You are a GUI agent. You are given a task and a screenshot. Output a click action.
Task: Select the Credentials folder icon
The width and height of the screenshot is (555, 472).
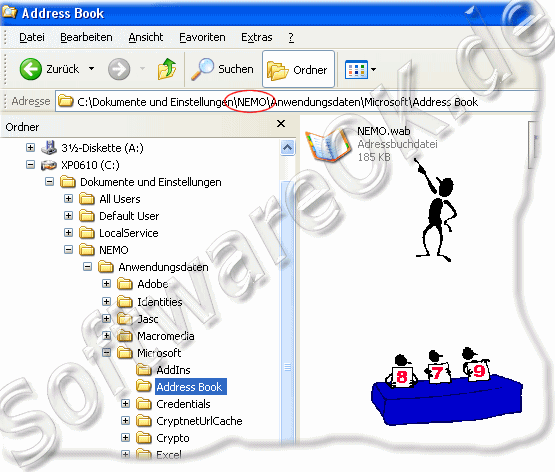[x=144, y=403]
